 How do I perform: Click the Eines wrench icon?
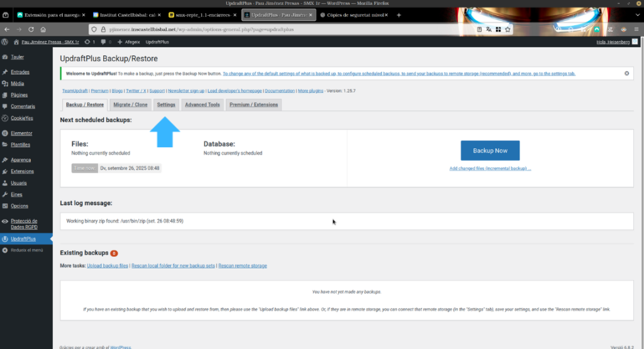coord(5,195)
